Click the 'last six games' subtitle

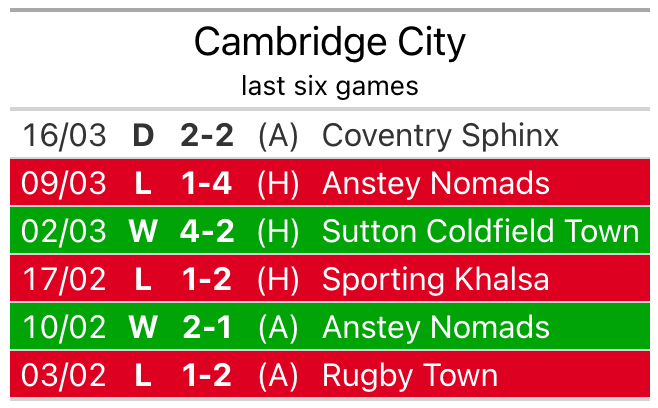[329, 86]
